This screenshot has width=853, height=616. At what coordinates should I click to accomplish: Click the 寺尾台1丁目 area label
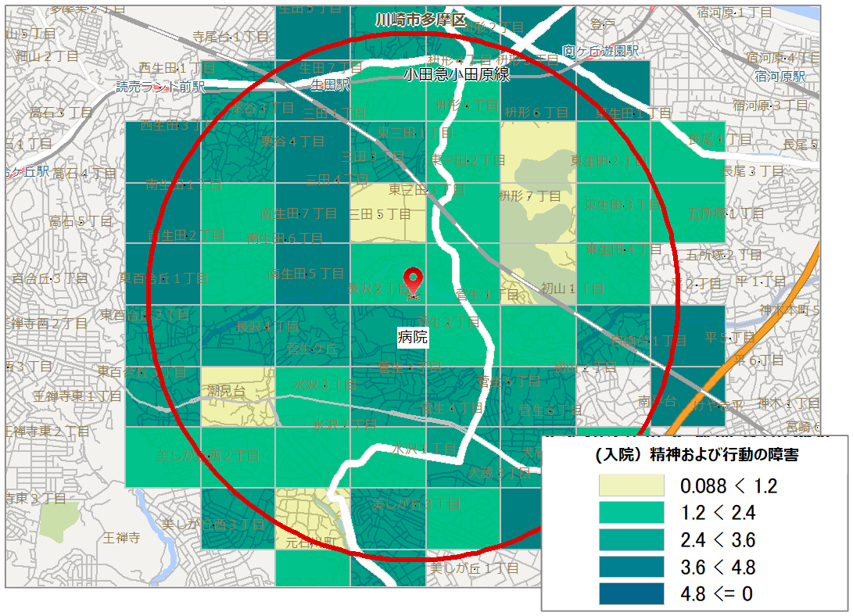(x=231, y=37)
